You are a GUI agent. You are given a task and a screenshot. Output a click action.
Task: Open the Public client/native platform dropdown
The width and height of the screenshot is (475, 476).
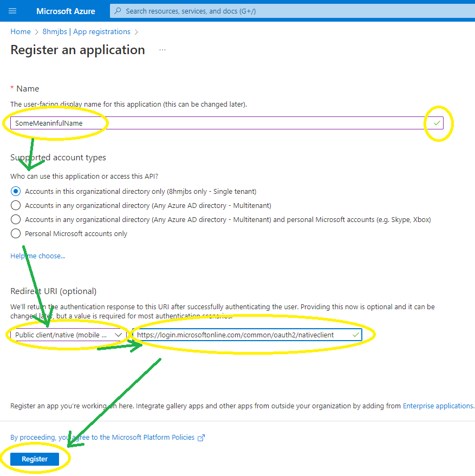(69, 335)
